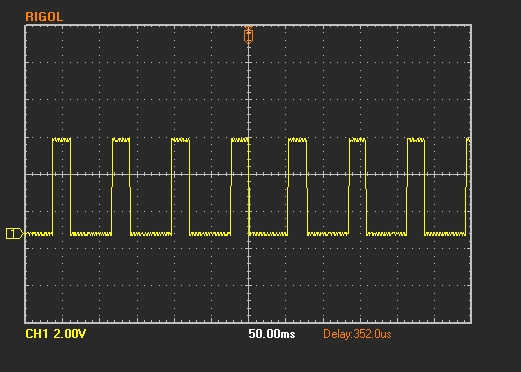Click the RIGOL logo
521x372 pixels.
coord(44,17)
